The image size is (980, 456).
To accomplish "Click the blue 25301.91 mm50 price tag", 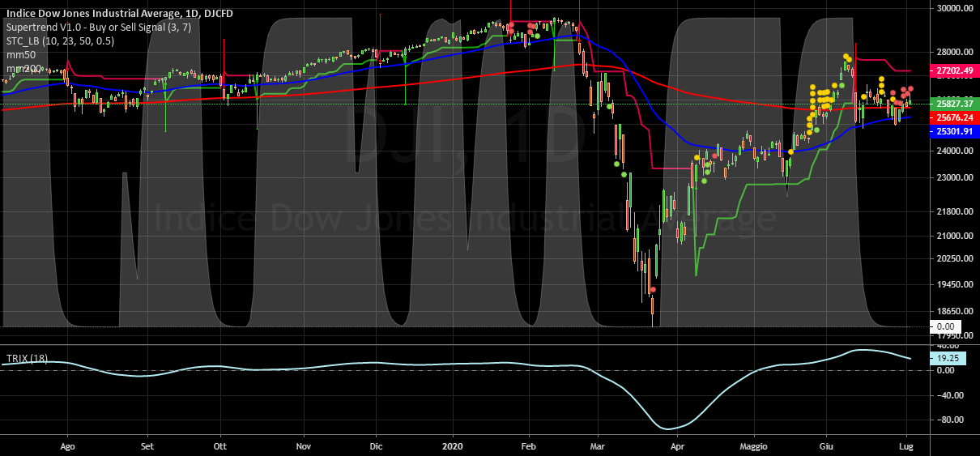I will coord(955,130).
